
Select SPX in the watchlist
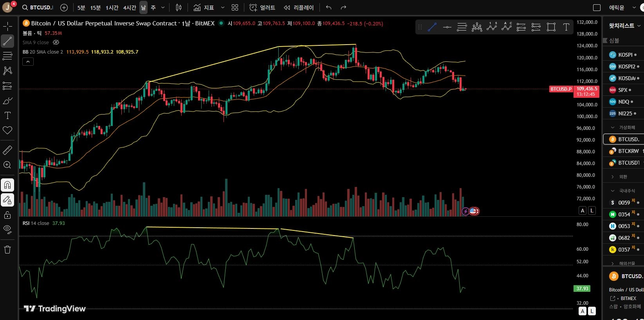click(623, 90)
